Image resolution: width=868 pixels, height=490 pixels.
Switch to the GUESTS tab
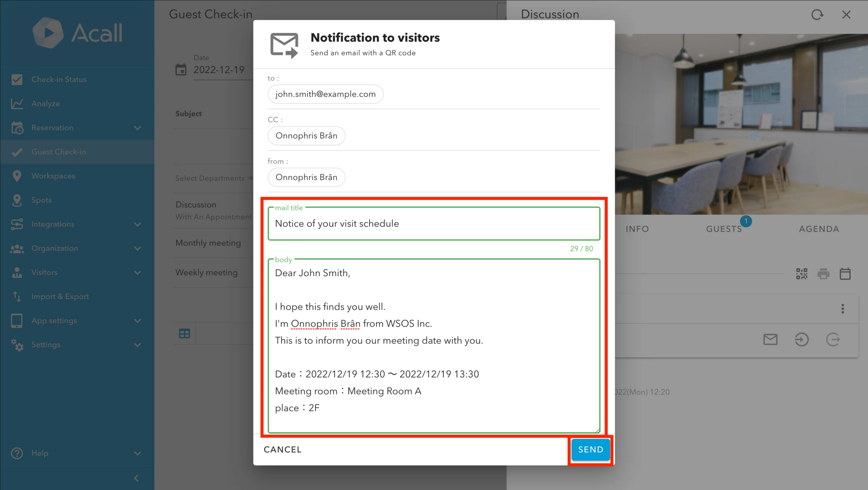tap(724, 229)
